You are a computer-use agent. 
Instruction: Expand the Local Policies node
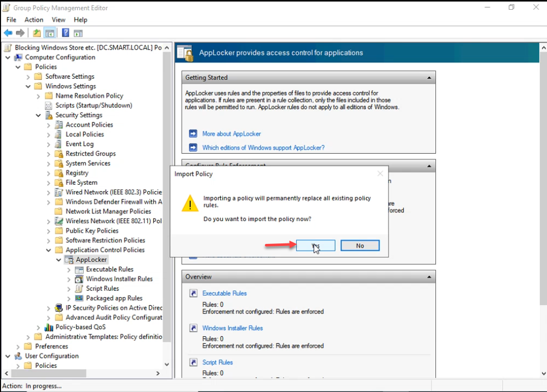point(49,134)
